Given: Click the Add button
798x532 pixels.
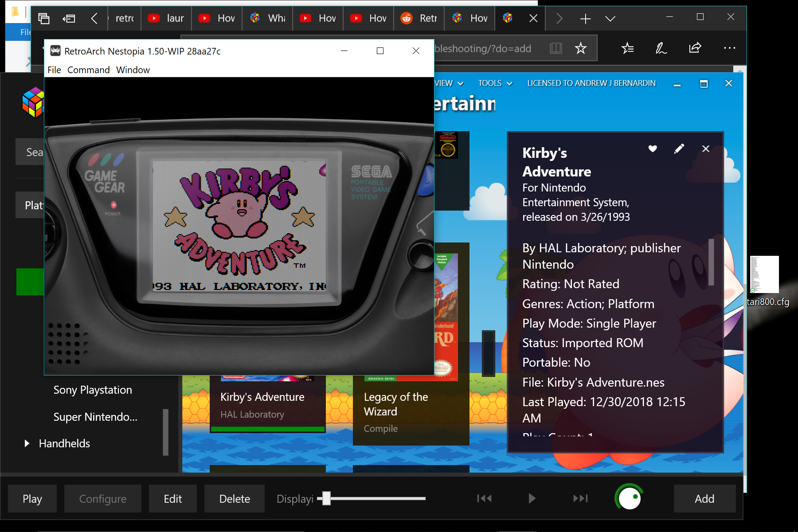Looking at the screenshot, I should (x=704, y=499).
